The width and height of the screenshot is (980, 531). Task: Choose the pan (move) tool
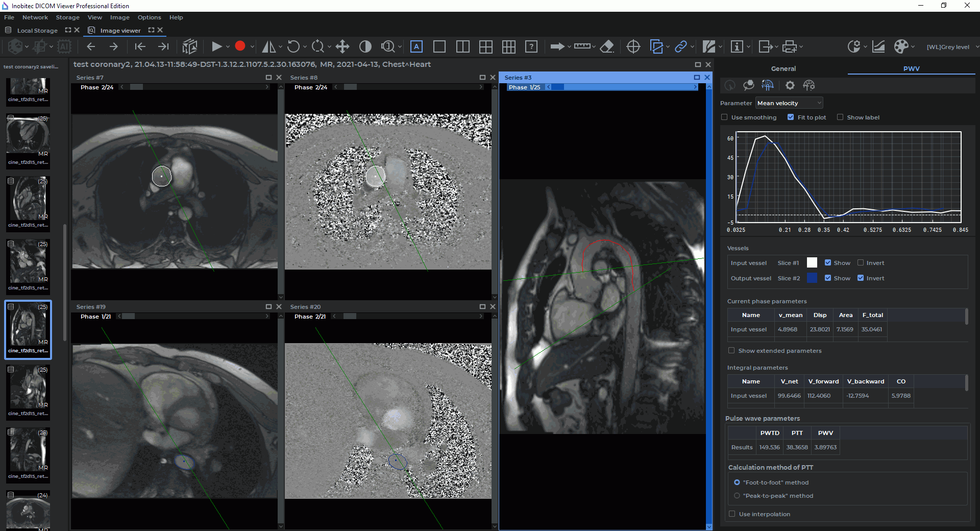pos(342,46)
